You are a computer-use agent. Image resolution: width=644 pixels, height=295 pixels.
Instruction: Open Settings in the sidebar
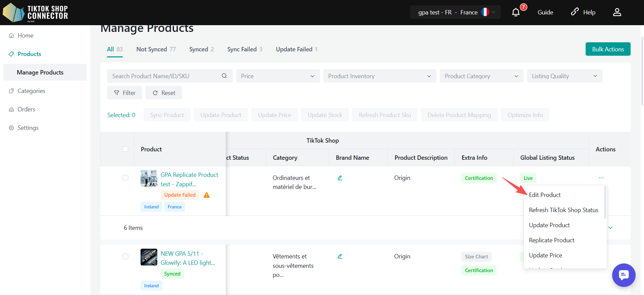point(28,128)
